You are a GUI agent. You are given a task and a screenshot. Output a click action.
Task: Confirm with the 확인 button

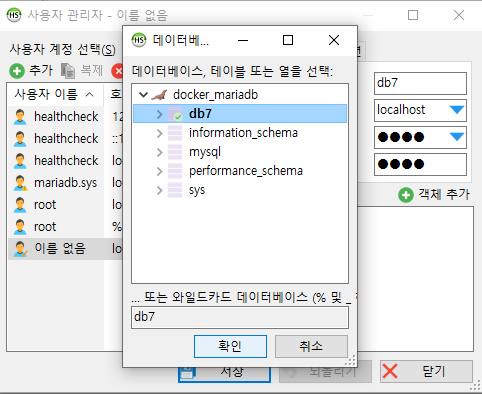[x=230, y=346]
